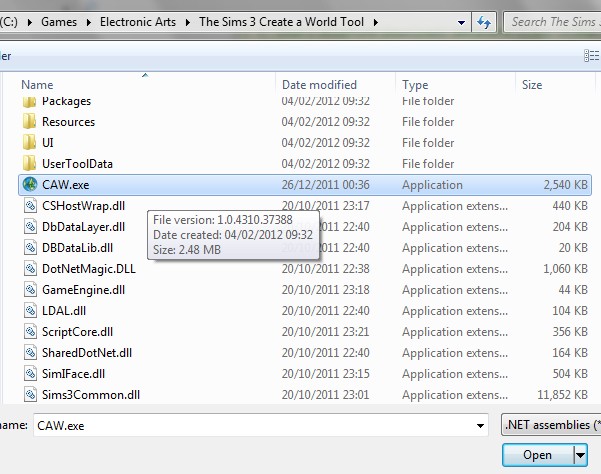Select the CAW.exe file name
Viewport: 601px width, 474px height.
point(66,185)
